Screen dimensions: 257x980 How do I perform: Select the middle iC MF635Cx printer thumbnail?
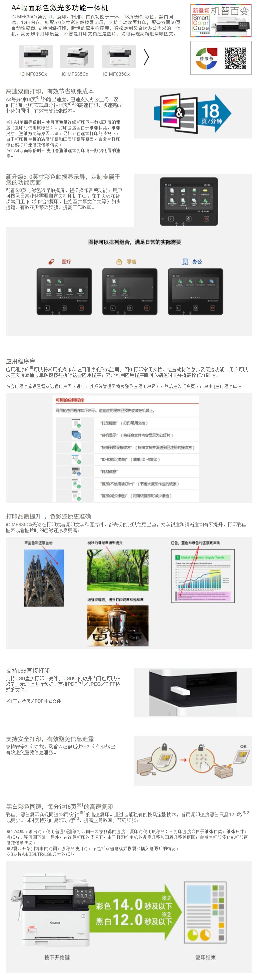[78, 57]
